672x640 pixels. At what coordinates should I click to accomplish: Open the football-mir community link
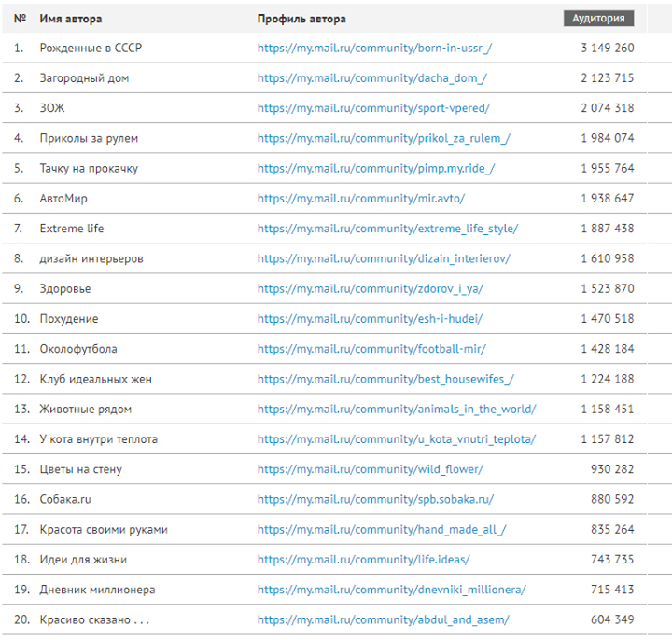(x=371, y=349)
